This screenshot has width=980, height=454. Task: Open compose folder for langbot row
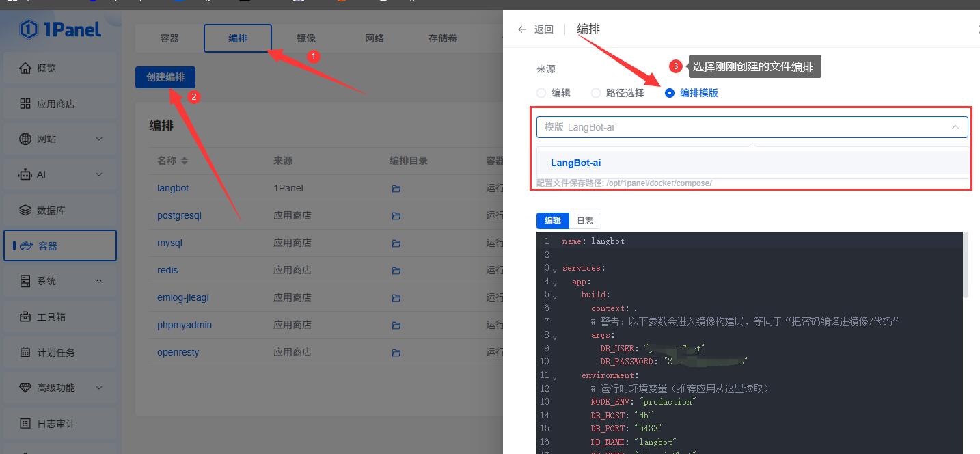(396, 188)
